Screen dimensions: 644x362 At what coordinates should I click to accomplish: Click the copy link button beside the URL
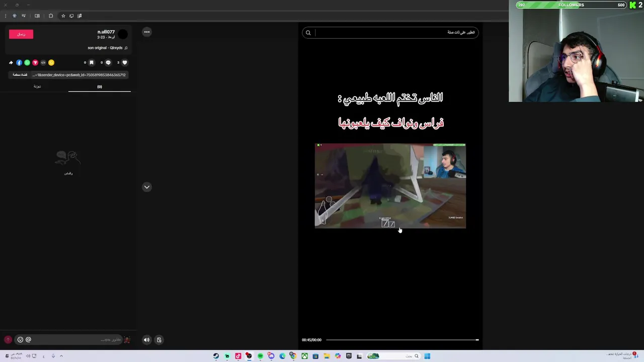coord(20,75)
